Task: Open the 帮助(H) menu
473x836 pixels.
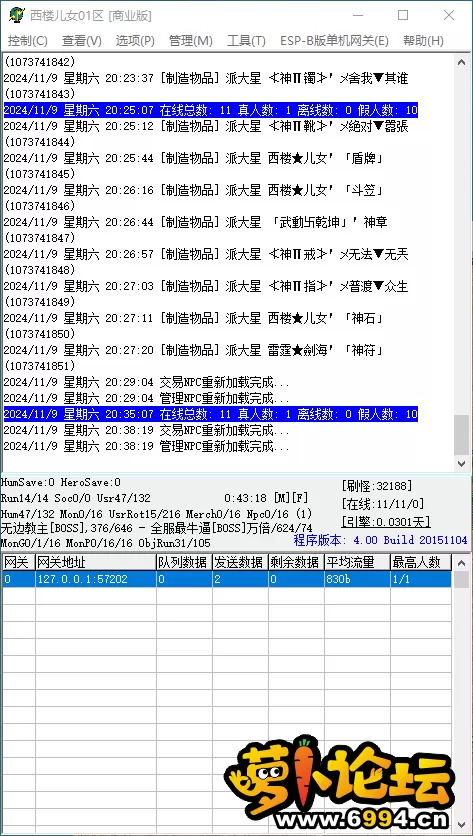Action: 423,41
